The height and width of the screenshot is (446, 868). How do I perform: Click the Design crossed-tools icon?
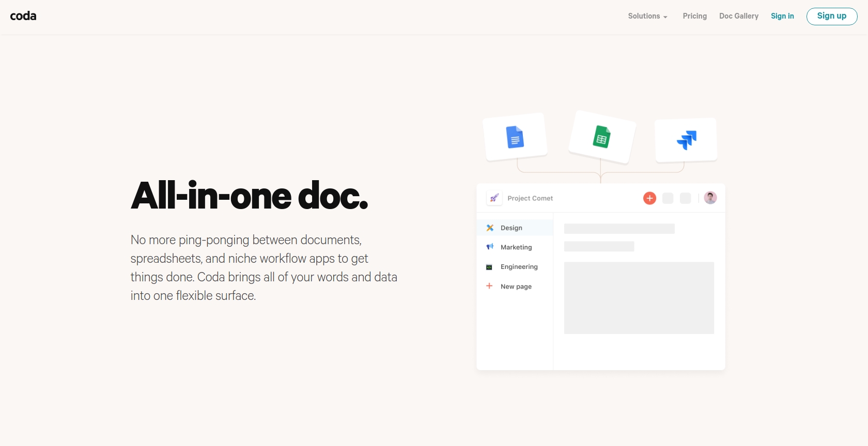point(490,228)
